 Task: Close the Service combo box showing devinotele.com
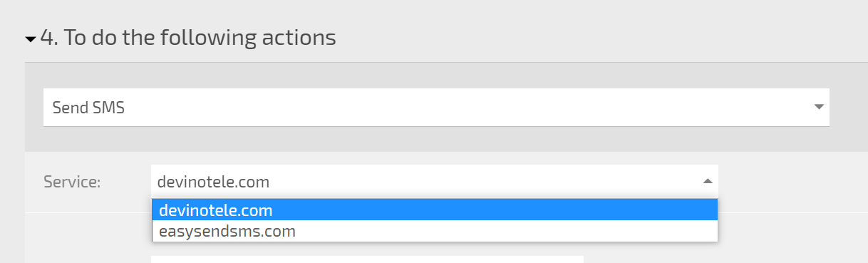click(x=434, y=181)
